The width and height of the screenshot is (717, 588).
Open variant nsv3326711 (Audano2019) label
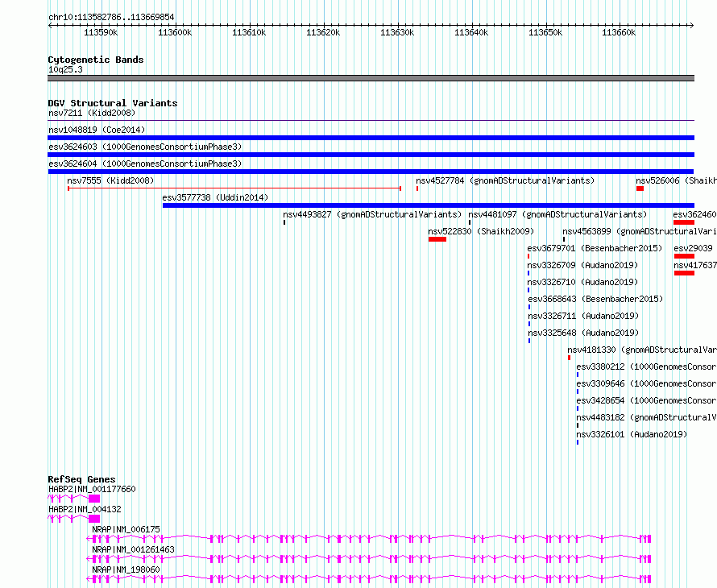(583, 316)
